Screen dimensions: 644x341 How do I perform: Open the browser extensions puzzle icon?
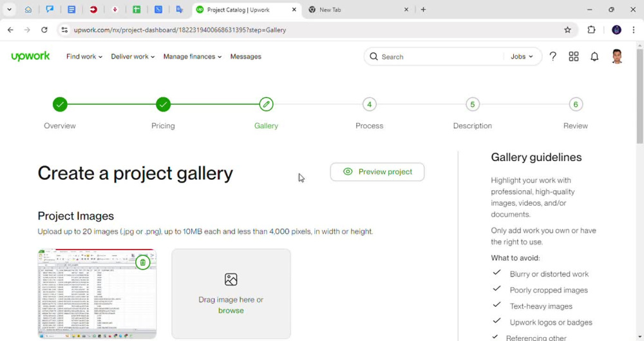[591, 30]
